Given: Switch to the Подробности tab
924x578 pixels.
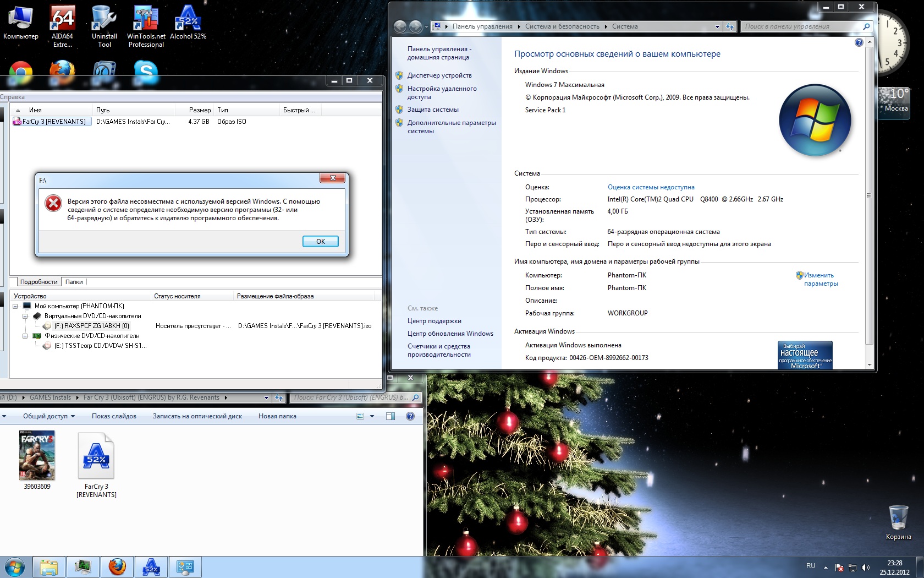Looking at the screenshot, I should coord(38,282).
